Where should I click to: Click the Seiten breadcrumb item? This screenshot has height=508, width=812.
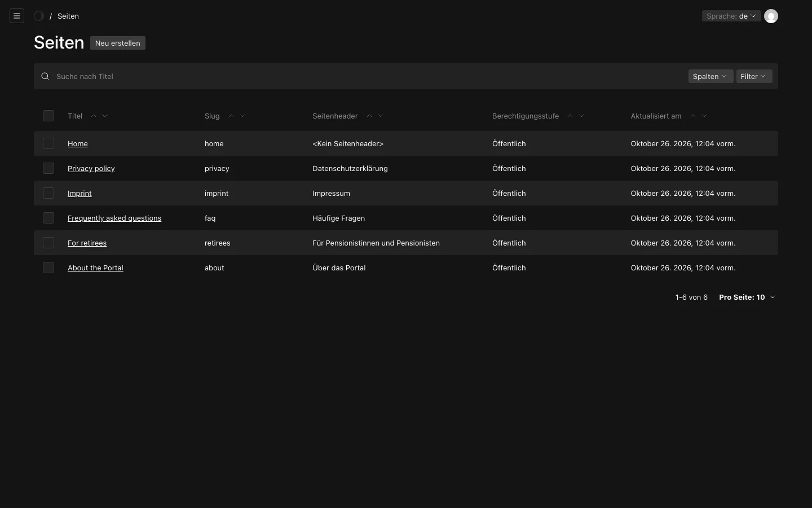(68, 16)
